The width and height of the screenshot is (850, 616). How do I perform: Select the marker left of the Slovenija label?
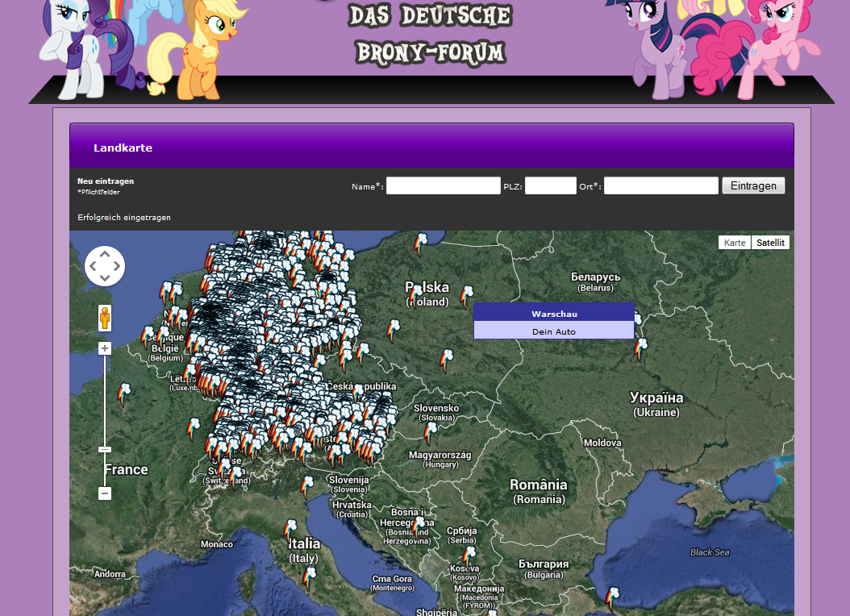point(306,486)
